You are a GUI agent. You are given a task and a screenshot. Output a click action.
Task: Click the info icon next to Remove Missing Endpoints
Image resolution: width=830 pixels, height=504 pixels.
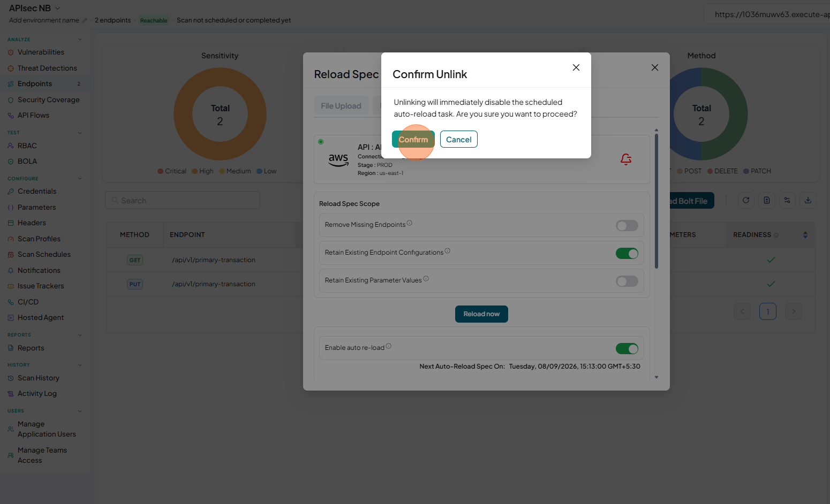pyautogui.click(x=410, y=223)
